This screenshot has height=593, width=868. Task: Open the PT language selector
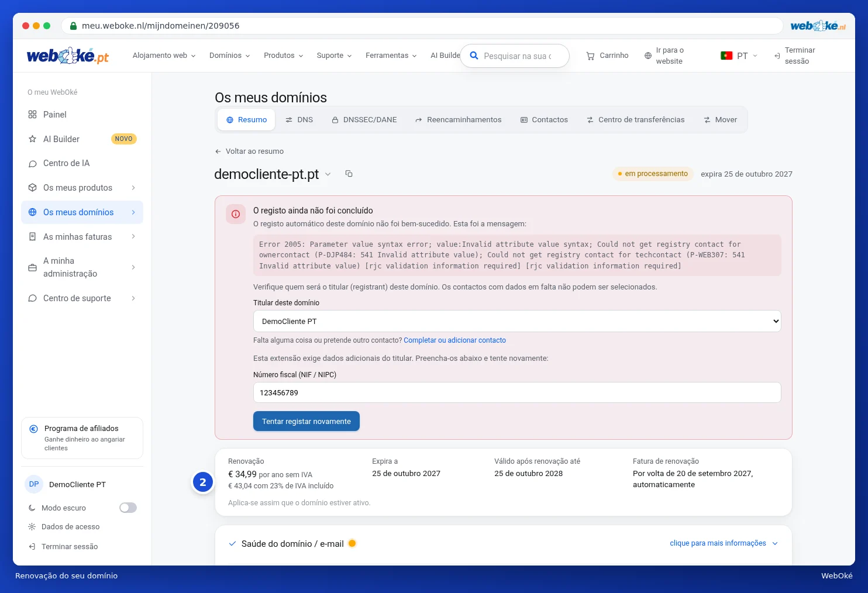[739, 56]
